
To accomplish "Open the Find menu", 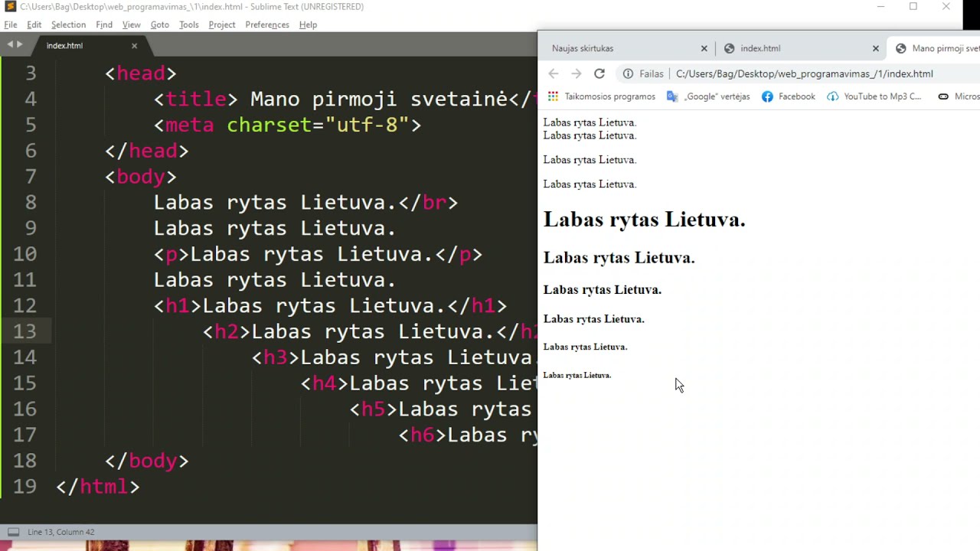I will [104, 24].
